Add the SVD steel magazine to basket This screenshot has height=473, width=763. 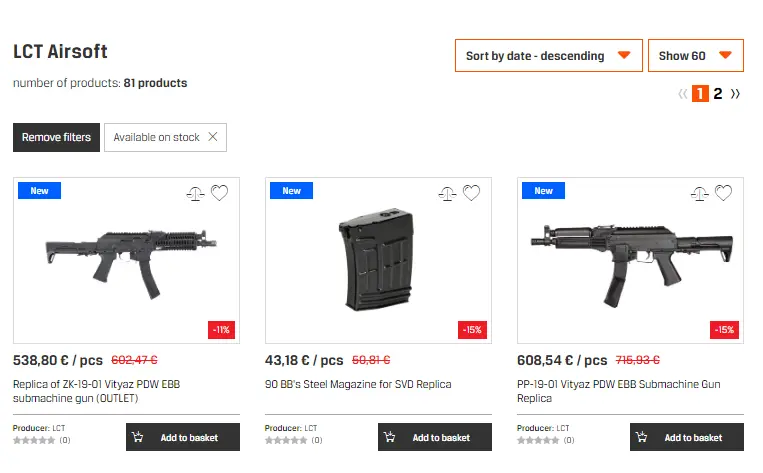tap(435, 437)
